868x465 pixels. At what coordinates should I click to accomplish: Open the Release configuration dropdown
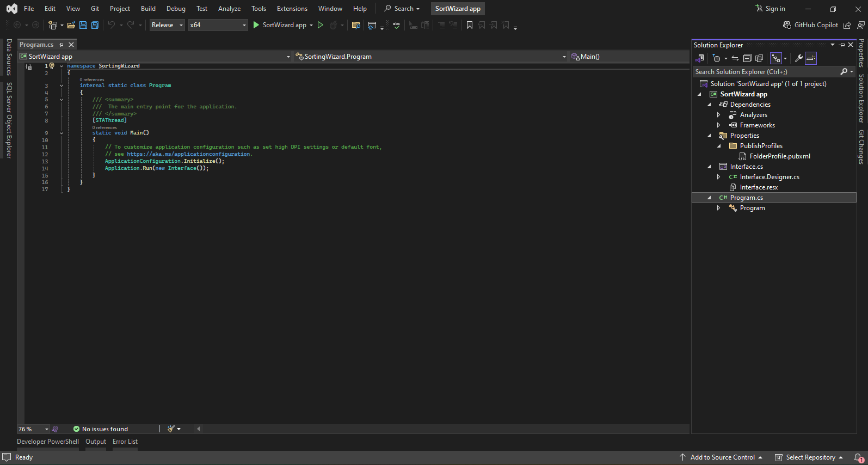point(167,25)
